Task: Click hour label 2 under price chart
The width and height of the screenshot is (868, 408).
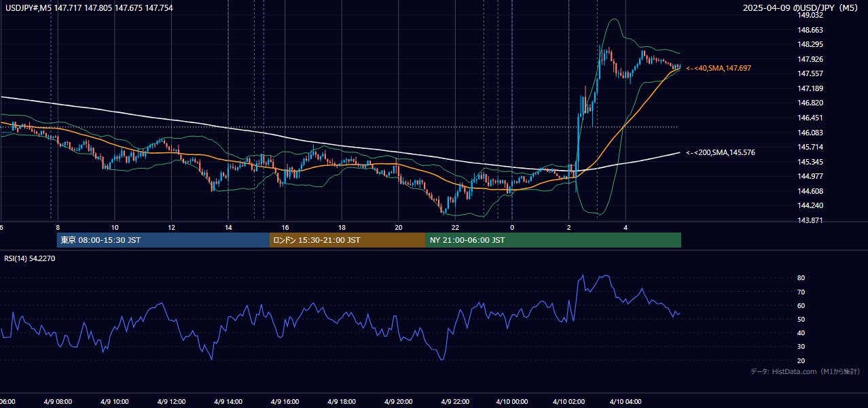Action: coord(568,227)
